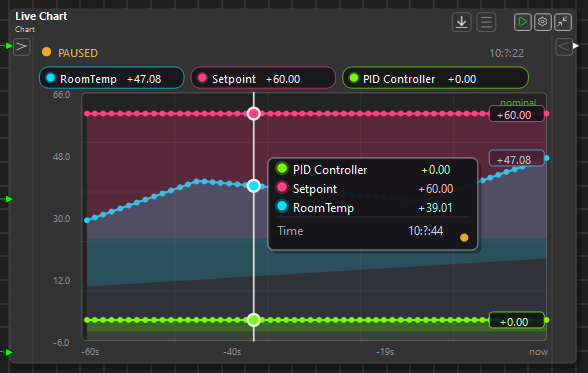Open the hamburger list menu icon
The width and height of the screenshot is (588, 373).
486,22
